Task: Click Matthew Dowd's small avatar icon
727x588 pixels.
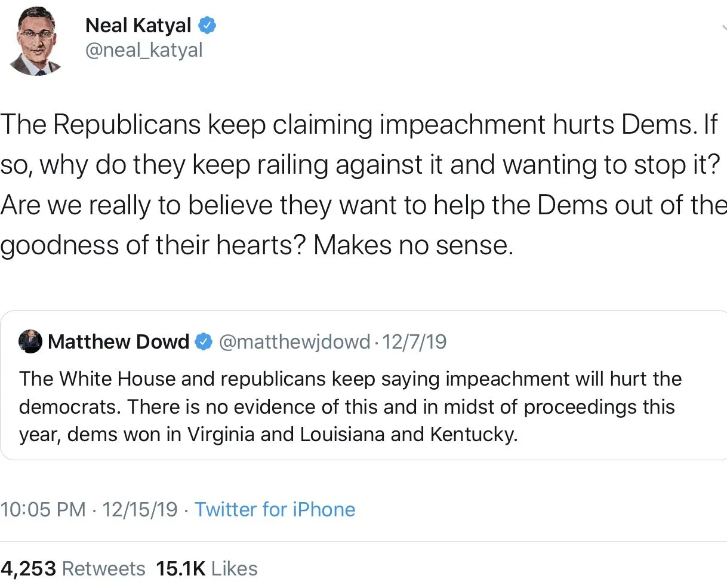Action: coord(30,341)
